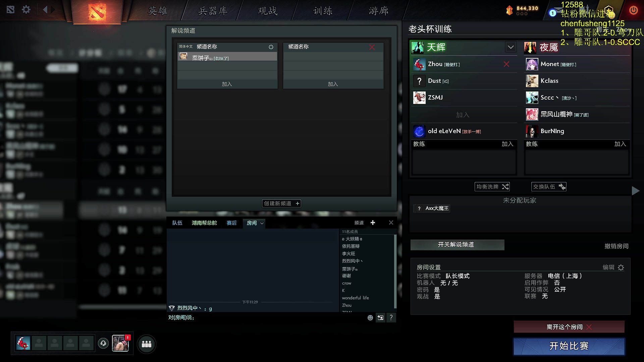Viewport: 644px width, 362px height.
Task: Click the shuffle icon on balanced shuffle
Action: (505, 187)
